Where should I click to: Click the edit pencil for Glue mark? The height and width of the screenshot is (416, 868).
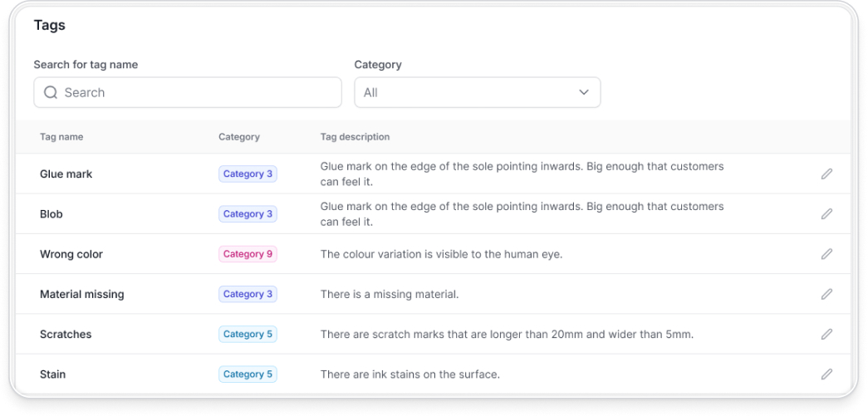coord(826,174)
